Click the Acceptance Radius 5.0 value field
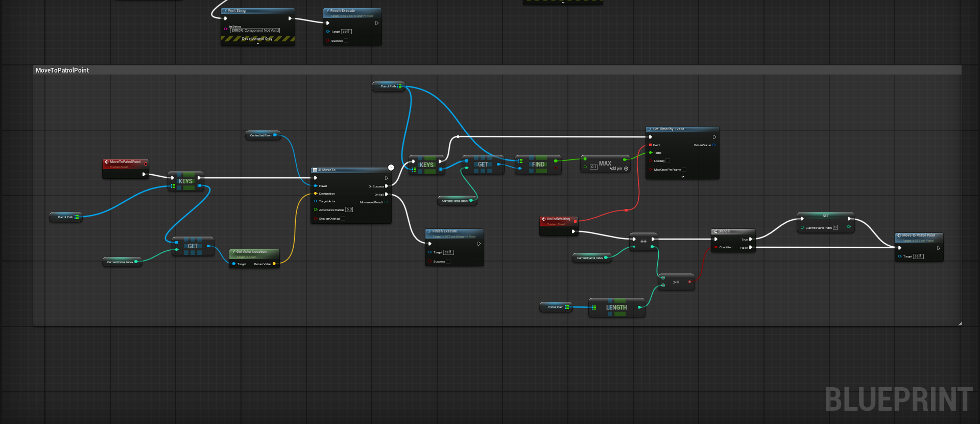 pos(349,209)
